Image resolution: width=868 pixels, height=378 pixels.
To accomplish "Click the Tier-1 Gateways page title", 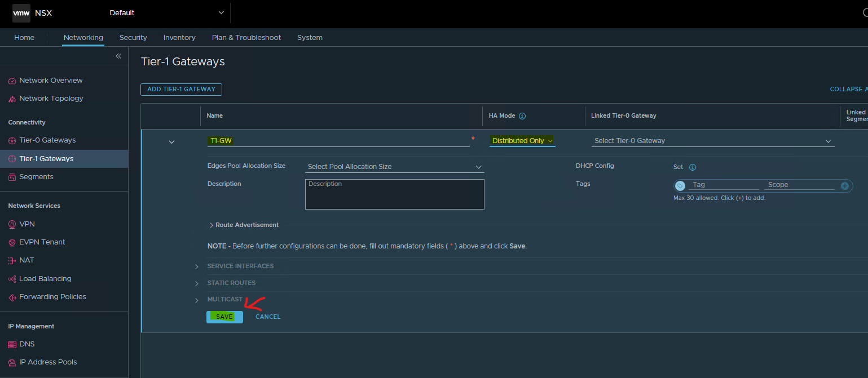I will 183,61.
